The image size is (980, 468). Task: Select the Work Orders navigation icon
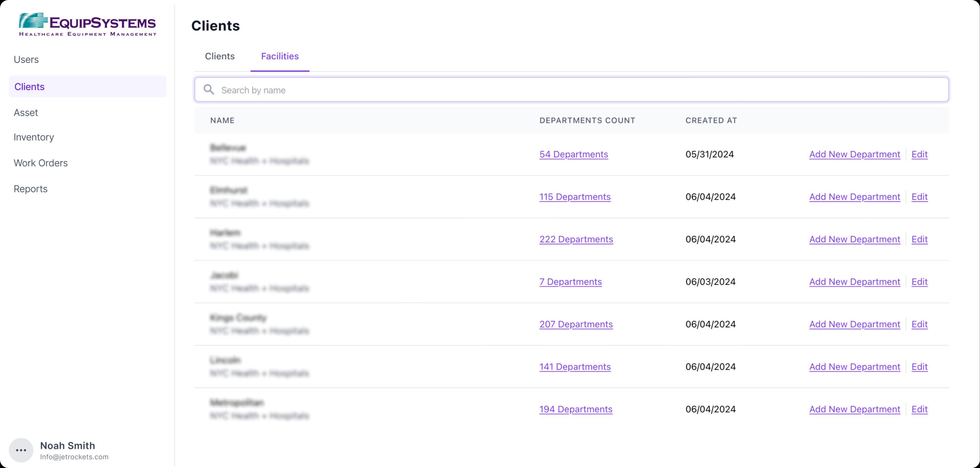[40, 162]
